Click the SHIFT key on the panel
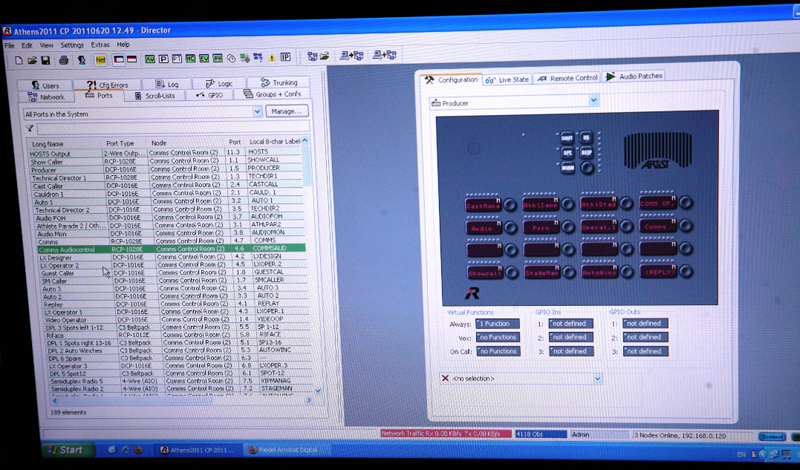800x470 pixels. coord(567,138)
